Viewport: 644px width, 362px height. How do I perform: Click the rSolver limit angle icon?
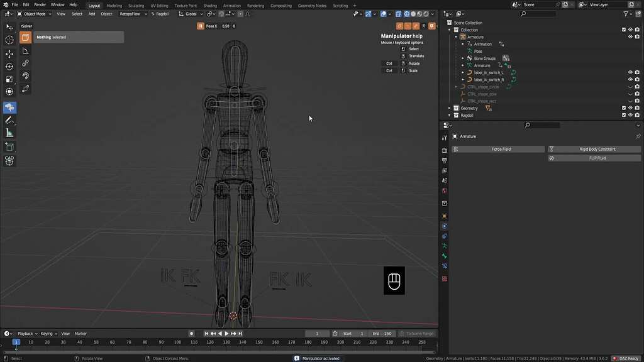25,50
